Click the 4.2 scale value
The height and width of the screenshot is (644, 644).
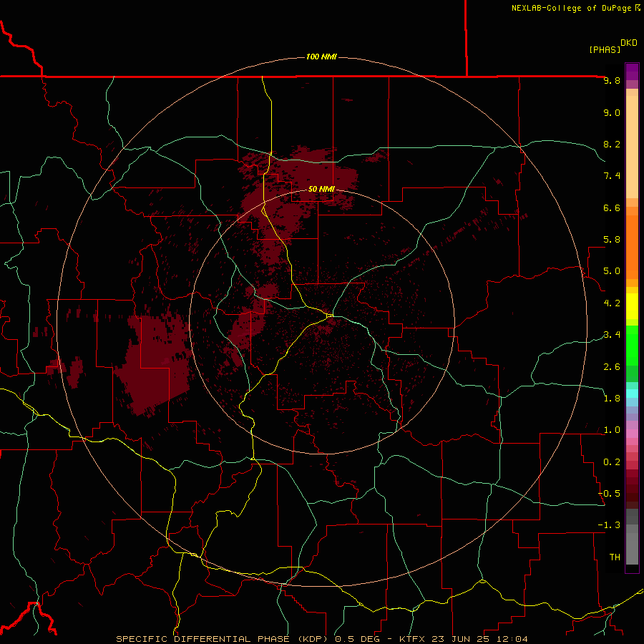pos(612,303)
